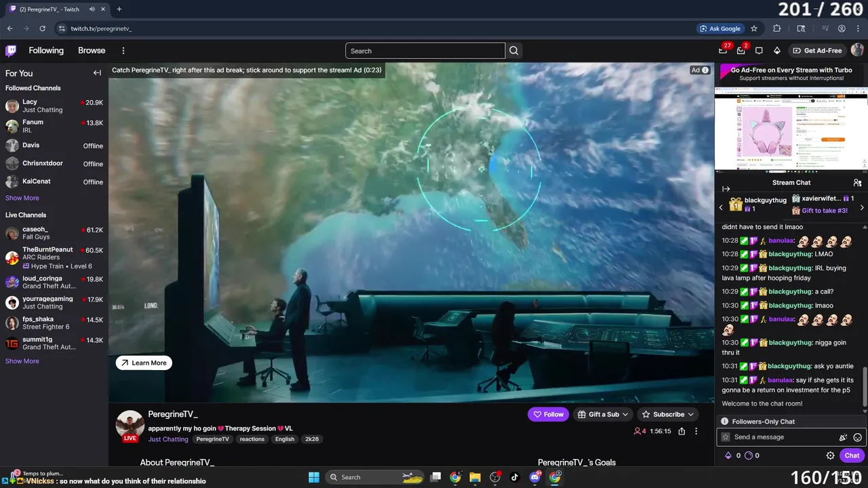The height and width of the screenshot is (488, 868).
Task: Open Followers-Only Chat info icon
Action: click(724, 422)
